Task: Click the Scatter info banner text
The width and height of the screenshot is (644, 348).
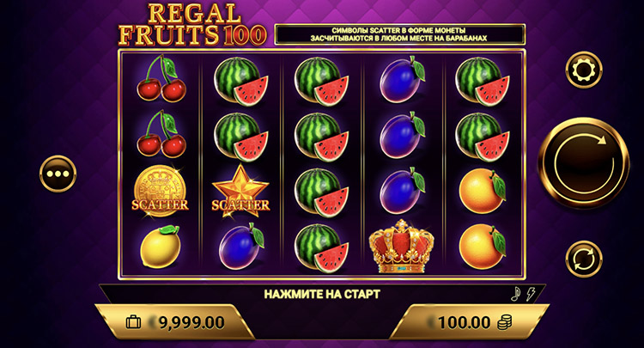Action: (x=398, y=34)
